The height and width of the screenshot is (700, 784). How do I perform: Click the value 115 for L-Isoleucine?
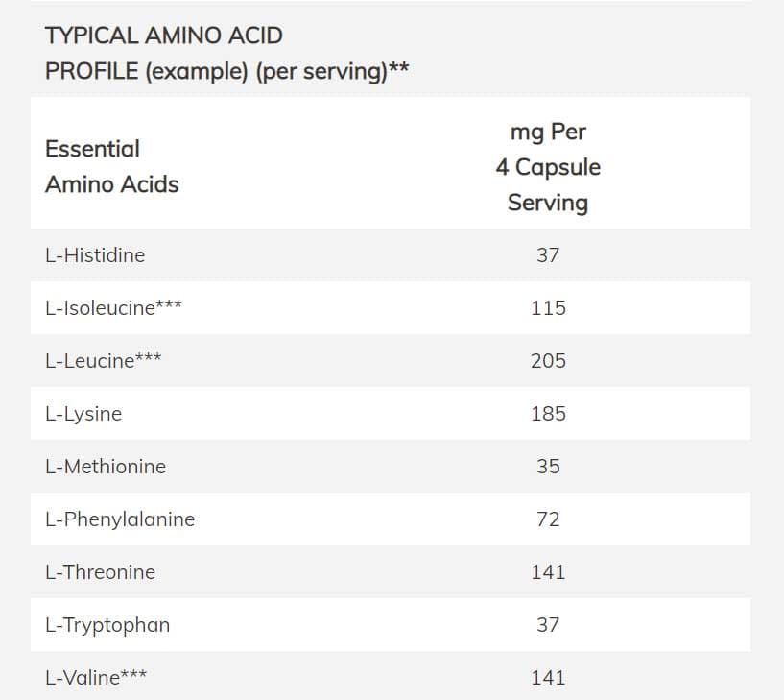click(x=548, y=308)
